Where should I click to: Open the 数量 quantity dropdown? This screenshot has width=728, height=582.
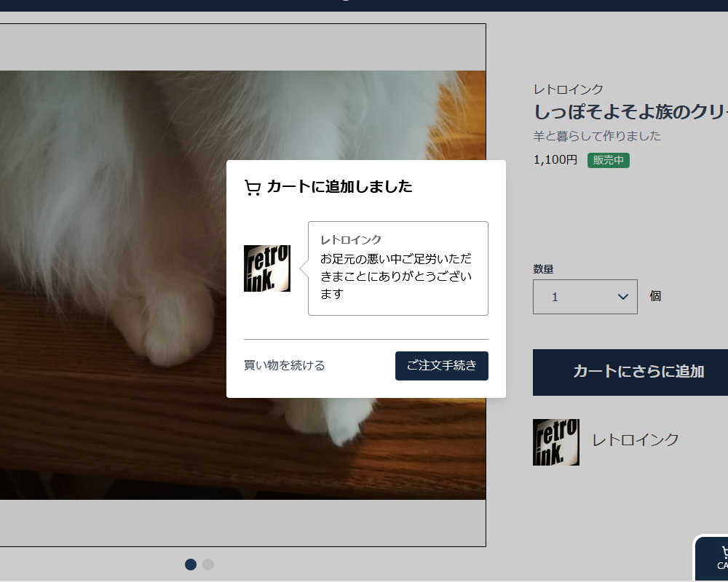(x=585, y=297)
